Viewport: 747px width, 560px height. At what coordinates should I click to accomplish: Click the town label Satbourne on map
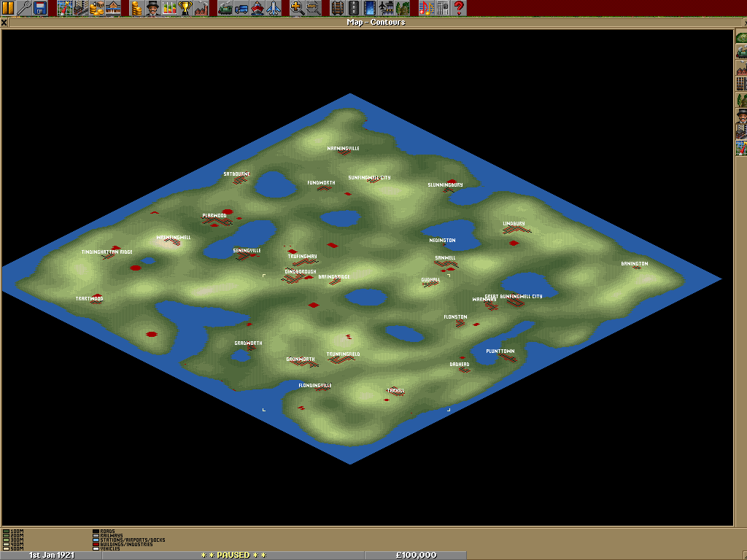[237, 174]
